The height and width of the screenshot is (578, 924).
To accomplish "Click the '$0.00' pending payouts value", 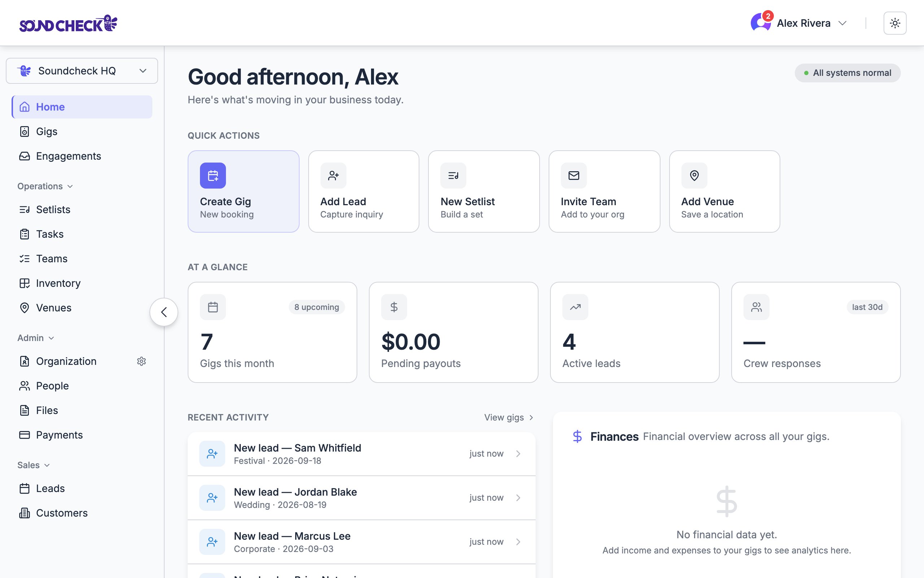I will 411,342.
